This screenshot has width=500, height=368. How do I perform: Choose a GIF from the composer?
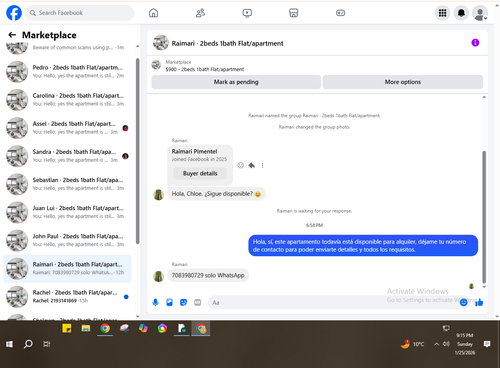198,302
